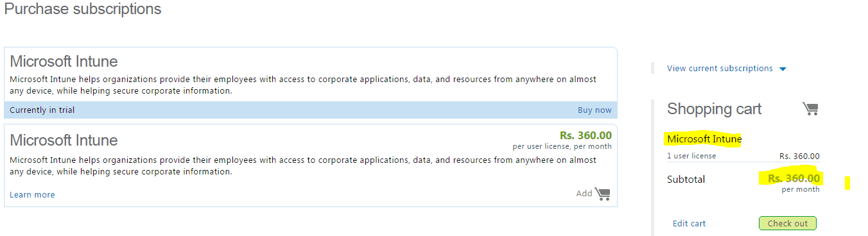Click the Edit cart link

point(689,224)
